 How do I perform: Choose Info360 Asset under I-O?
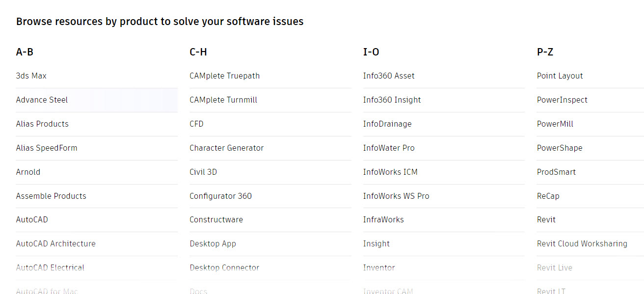coord(389,76)
